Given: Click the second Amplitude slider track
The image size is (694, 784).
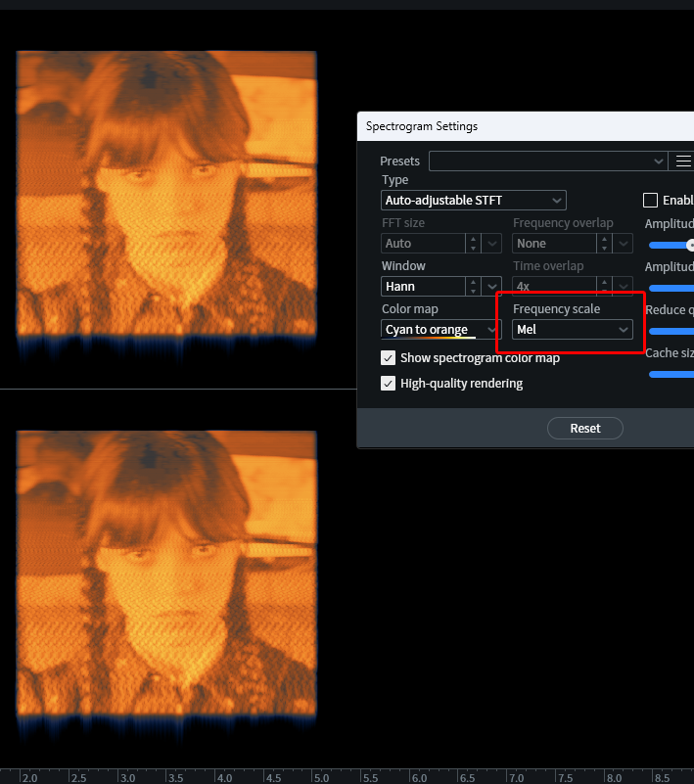Looking at the screenshot, I should [x=671, y=288].
